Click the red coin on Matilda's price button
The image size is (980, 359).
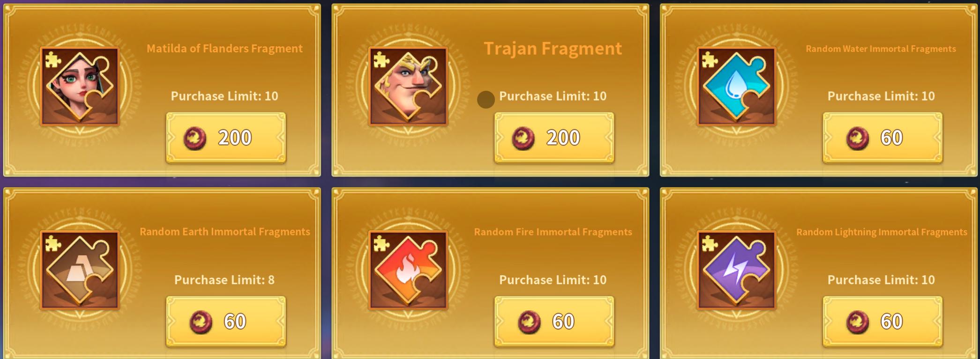[x=195, y=139]
